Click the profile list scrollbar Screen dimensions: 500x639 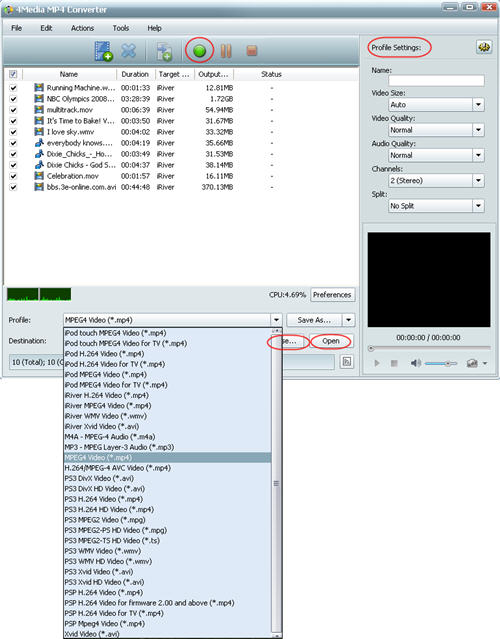[x=276, y=483]
